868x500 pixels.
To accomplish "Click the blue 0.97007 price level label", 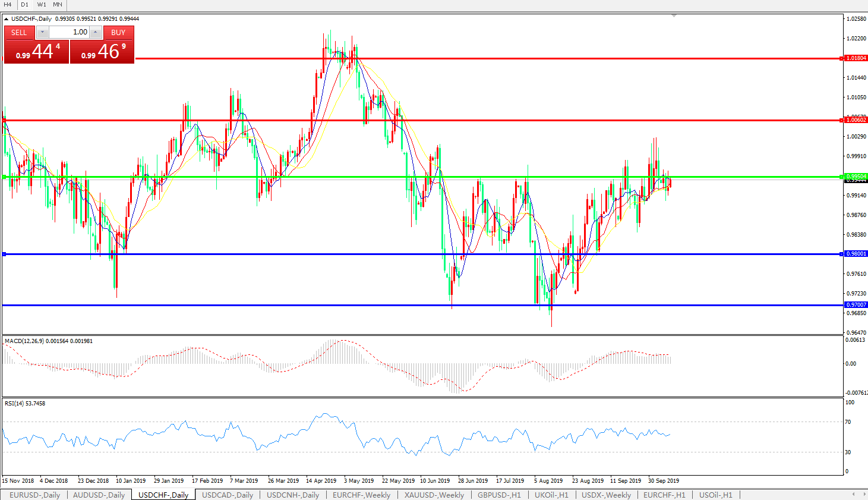I will click(x=856, y=305).
